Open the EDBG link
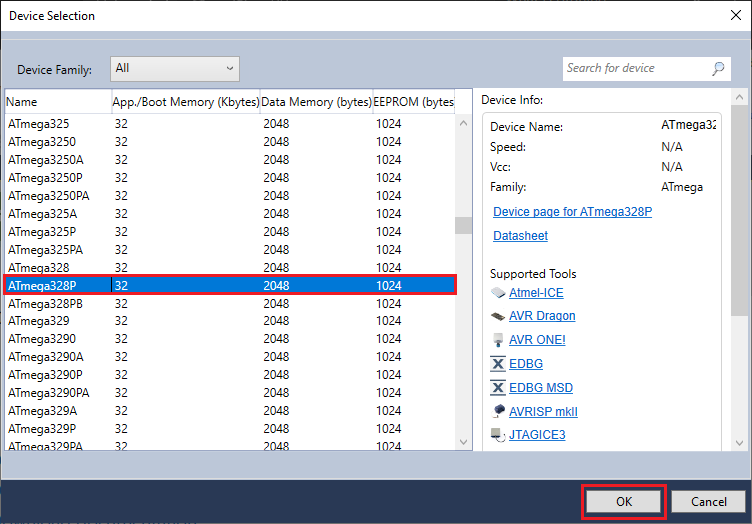 (x=526, y=364)
